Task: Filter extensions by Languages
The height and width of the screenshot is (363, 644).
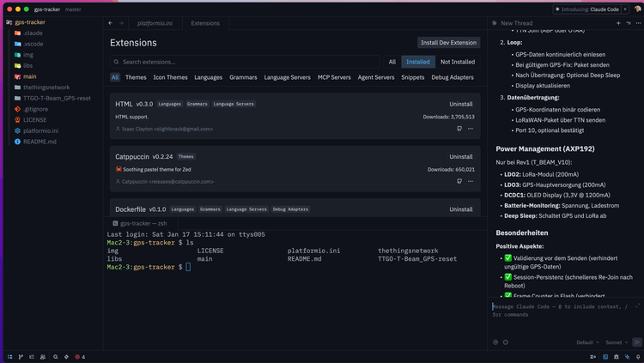Action: coord(209,77)
